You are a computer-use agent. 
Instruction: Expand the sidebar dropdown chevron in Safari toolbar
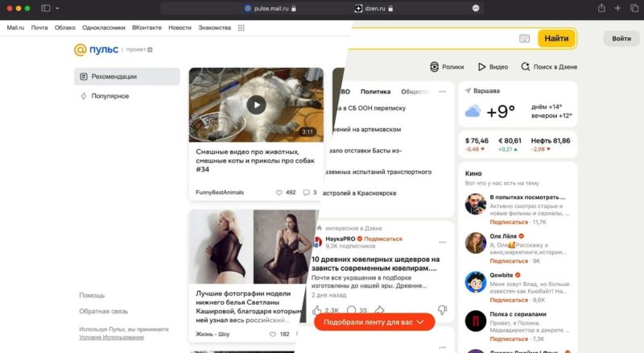[57, 8]
